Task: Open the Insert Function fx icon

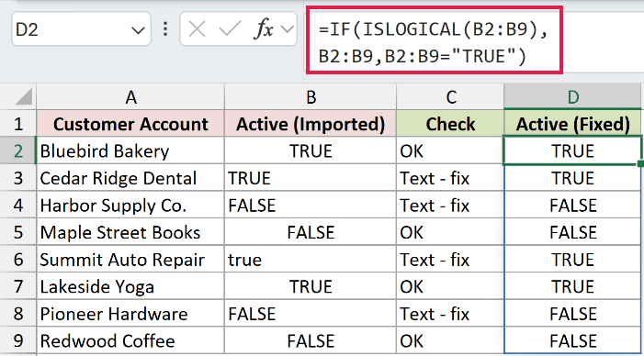Action: (264, 29)
